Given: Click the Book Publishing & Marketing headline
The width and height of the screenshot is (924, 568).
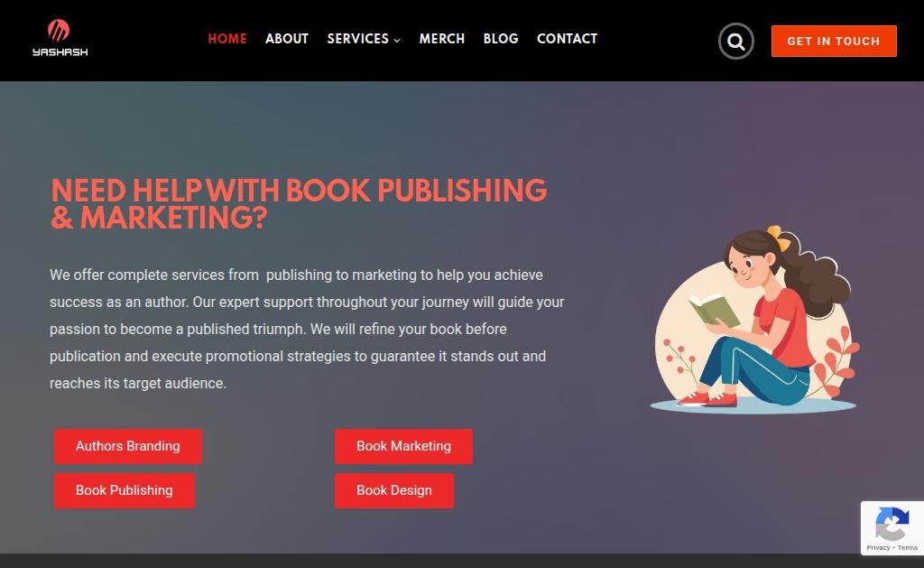Looking at the screenshot, I should [299, 204].
